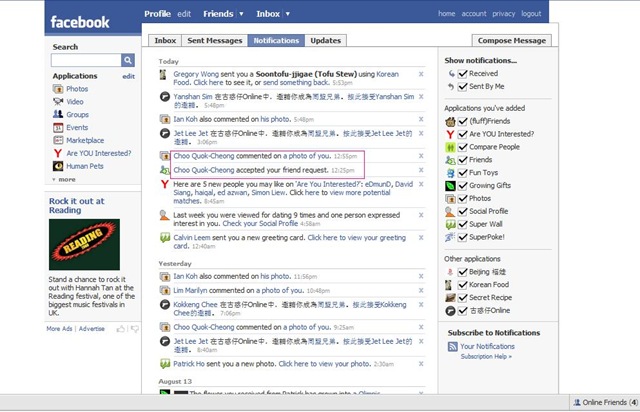Open the Friends dropdown arrow in header
Viewport: 640px width, 412px height.
point(241,14)
